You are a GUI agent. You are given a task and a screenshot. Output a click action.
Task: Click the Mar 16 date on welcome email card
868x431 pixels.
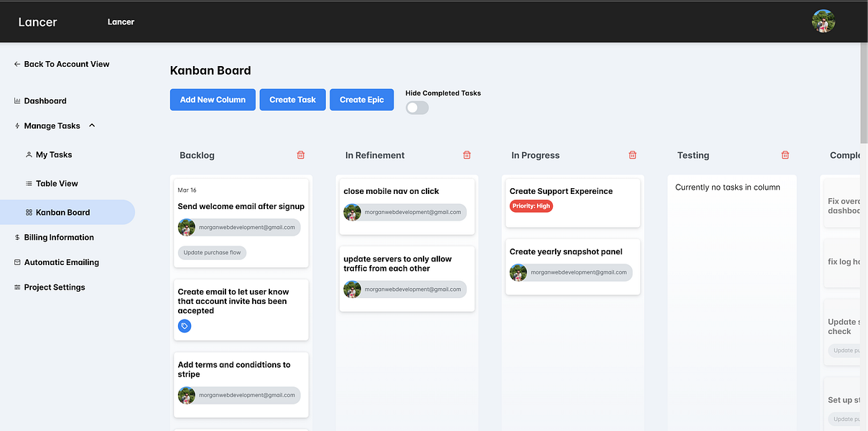click(187, 190)
